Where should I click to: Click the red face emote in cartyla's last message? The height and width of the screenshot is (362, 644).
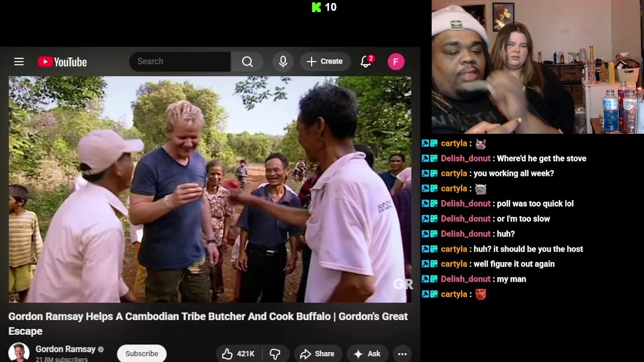coord(480,294)
